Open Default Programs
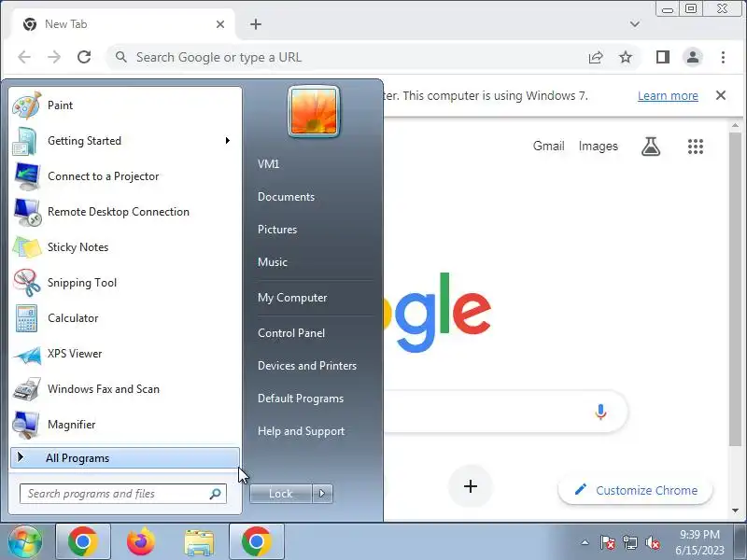This screenshot has height=560, width=747. [x=300, y=399]
